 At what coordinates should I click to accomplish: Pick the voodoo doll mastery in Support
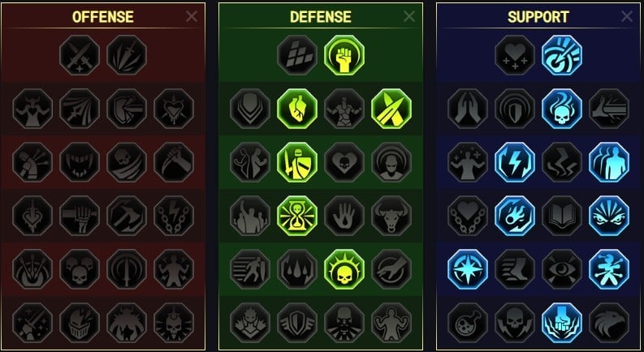click(609, 269)
